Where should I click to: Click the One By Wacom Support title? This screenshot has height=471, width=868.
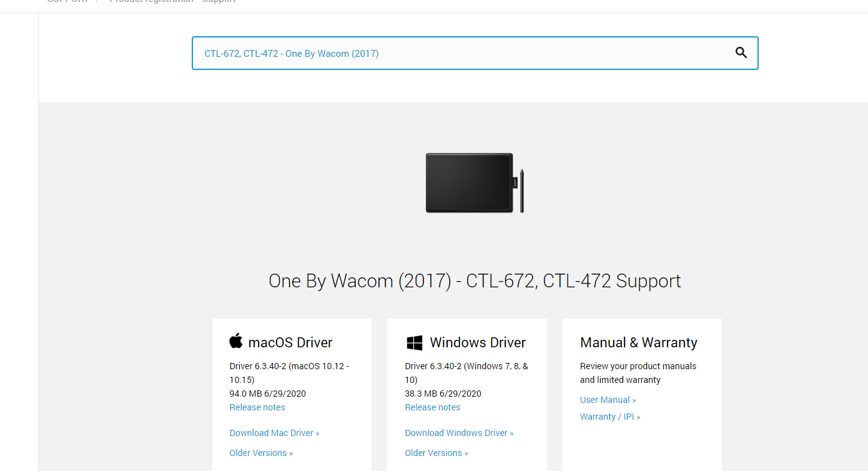475,281
